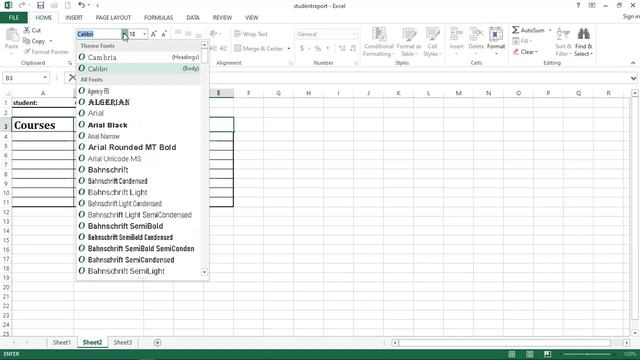The width and height of the screenshot is (640, 360).
Task: Decrease font size with shrink font icon
Action: 164,34
